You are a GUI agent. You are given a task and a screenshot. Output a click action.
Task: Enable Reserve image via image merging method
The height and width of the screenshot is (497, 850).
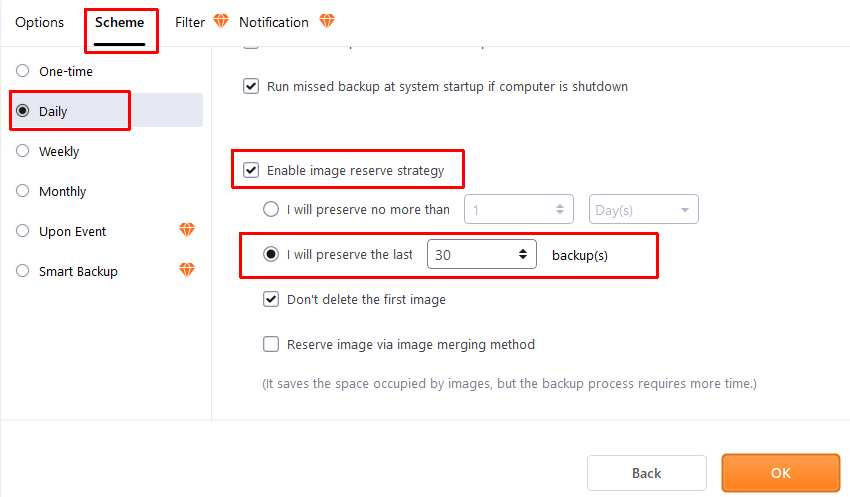[271, 344]
